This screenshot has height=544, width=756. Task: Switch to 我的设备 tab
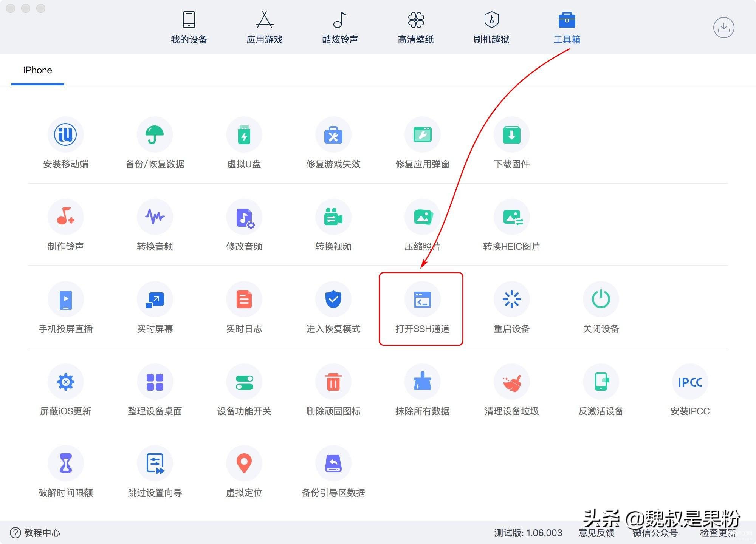[x=189, y=28]
